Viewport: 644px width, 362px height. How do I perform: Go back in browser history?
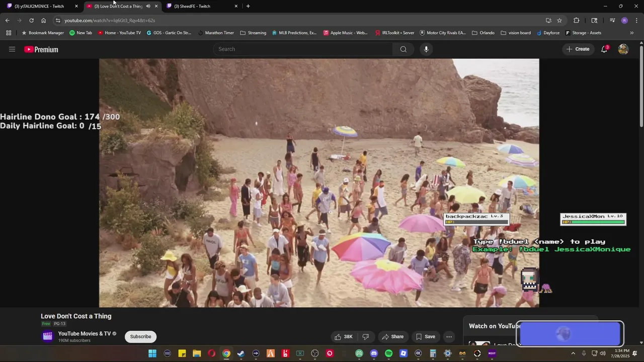click(7, 21)
